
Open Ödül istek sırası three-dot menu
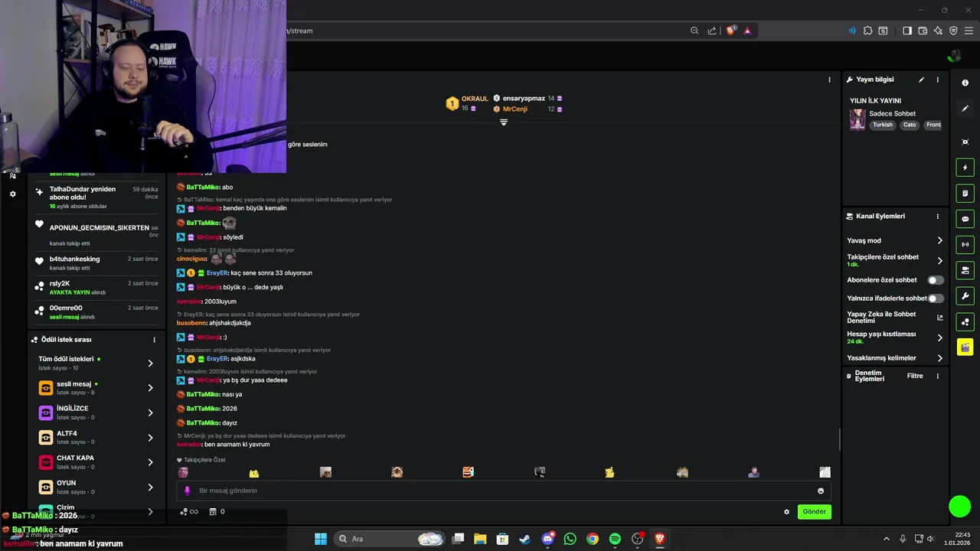pyautogui.click(x=154, y=340)
